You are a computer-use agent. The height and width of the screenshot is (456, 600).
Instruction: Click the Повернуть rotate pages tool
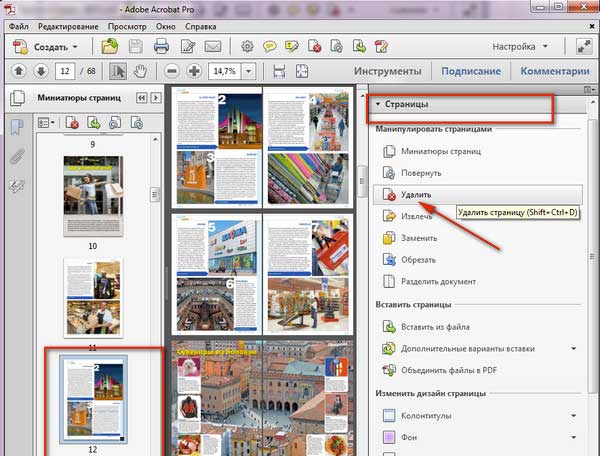point(420,172)
